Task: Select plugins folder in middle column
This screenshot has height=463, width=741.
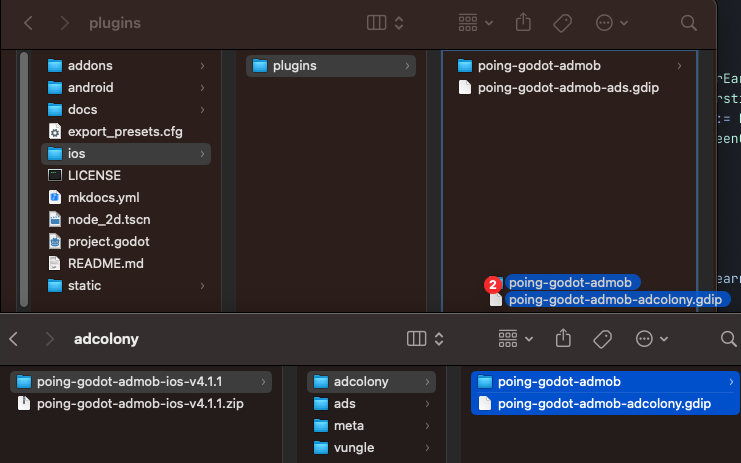Action: 331,66
